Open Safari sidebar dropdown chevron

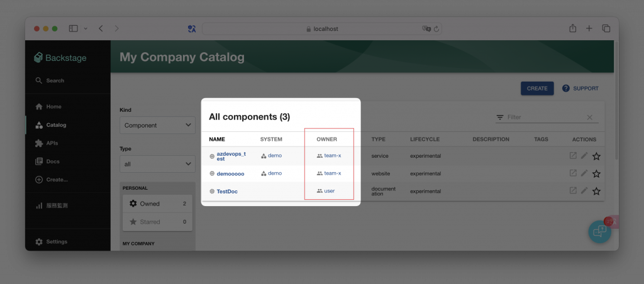point(86,29)
